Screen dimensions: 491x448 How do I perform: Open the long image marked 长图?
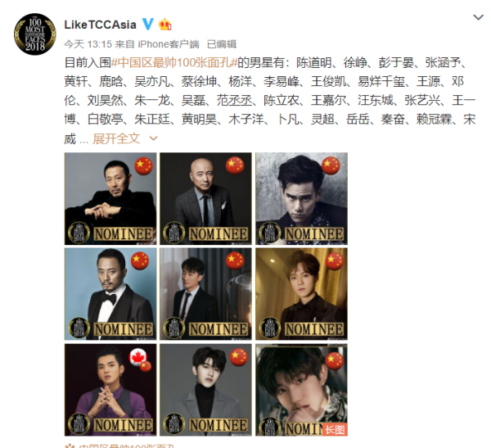[301, 390]
